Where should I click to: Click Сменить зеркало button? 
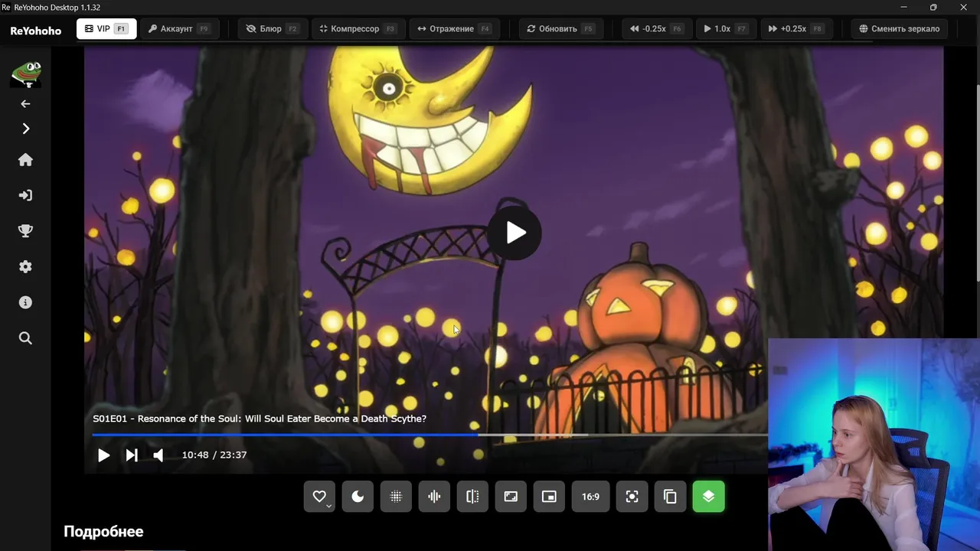coord(899,29)
